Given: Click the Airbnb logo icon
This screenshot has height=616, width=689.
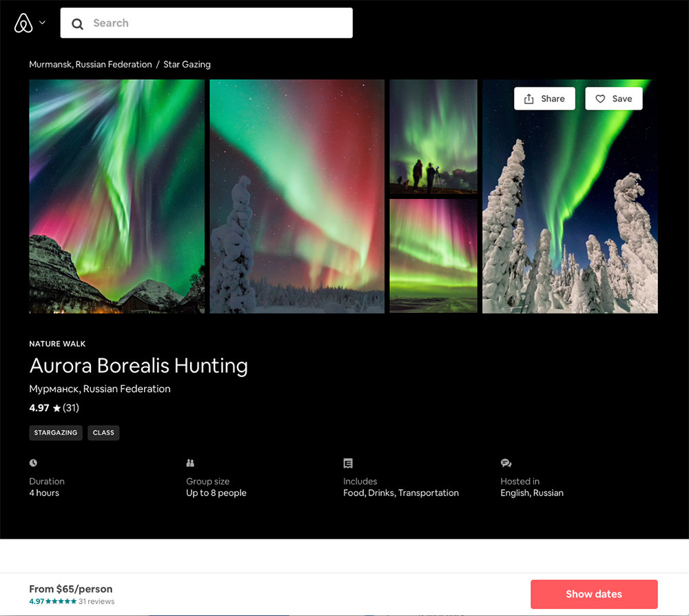Looking at the screenshot, I should [23, 23].
